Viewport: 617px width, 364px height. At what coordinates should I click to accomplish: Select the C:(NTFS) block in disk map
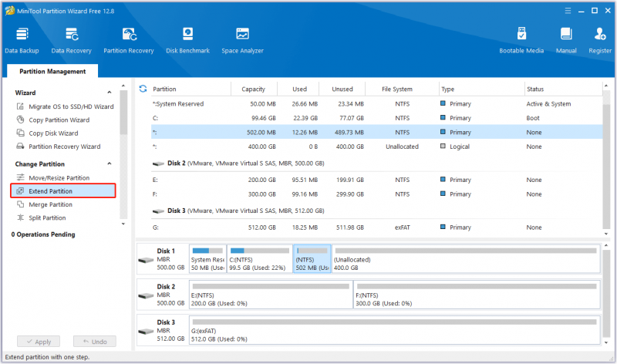click(260, 258)
